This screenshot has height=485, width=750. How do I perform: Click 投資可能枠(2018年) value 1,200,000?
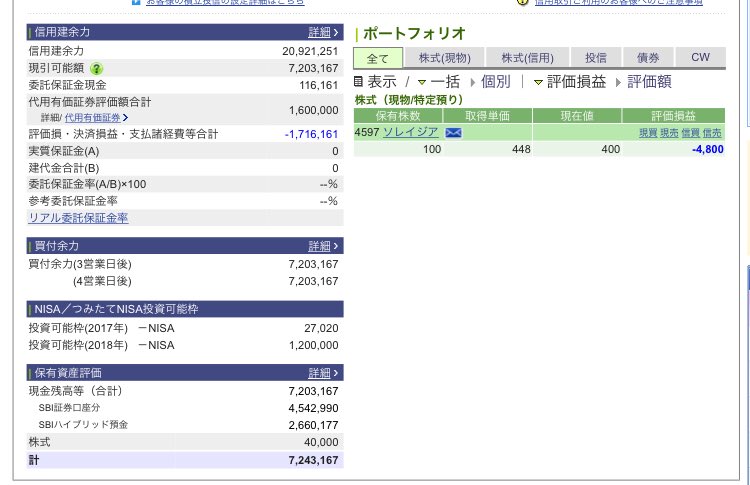[x=313, y=345]
